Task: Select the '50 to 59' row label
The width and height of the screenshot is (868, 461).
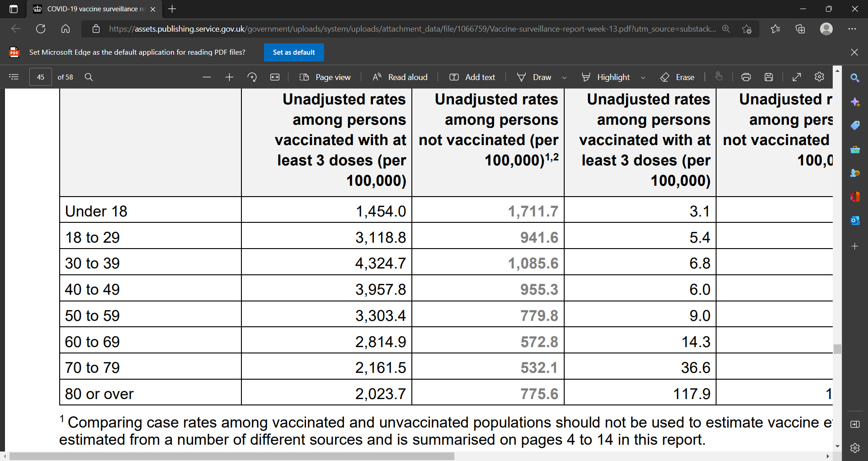Action: pyautogui.click(x=92, y=315)
